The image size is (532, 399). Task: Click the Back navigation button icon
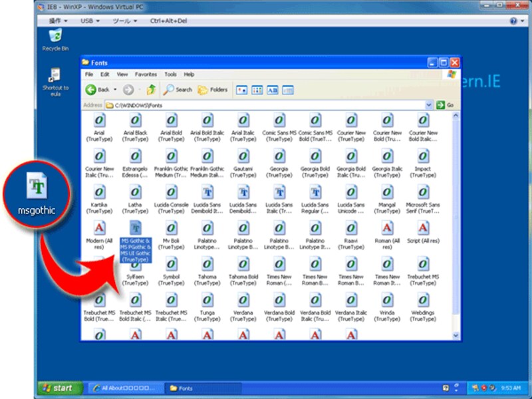pos(90,90)
